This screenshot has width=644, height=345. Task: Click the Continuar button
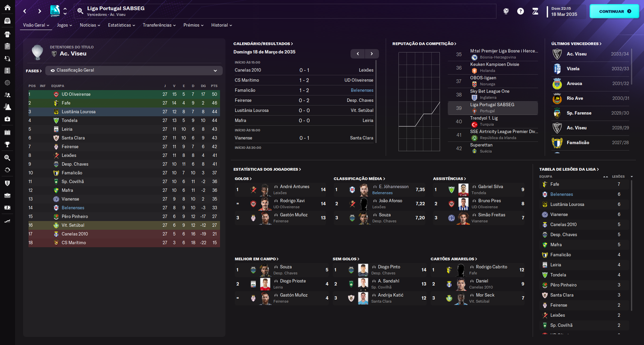coord(614,11)
